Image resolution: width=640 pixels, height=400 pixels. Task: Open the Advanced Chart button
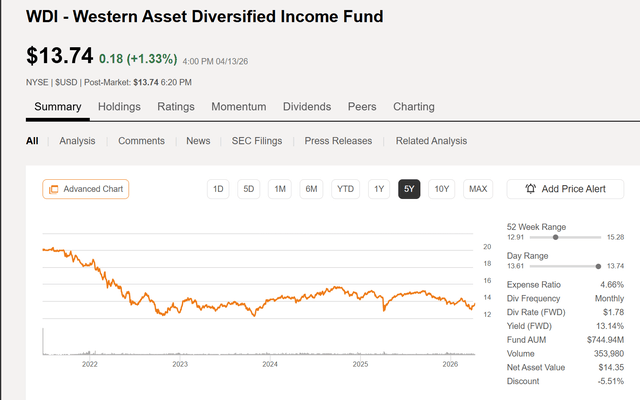tap(86, 189)
